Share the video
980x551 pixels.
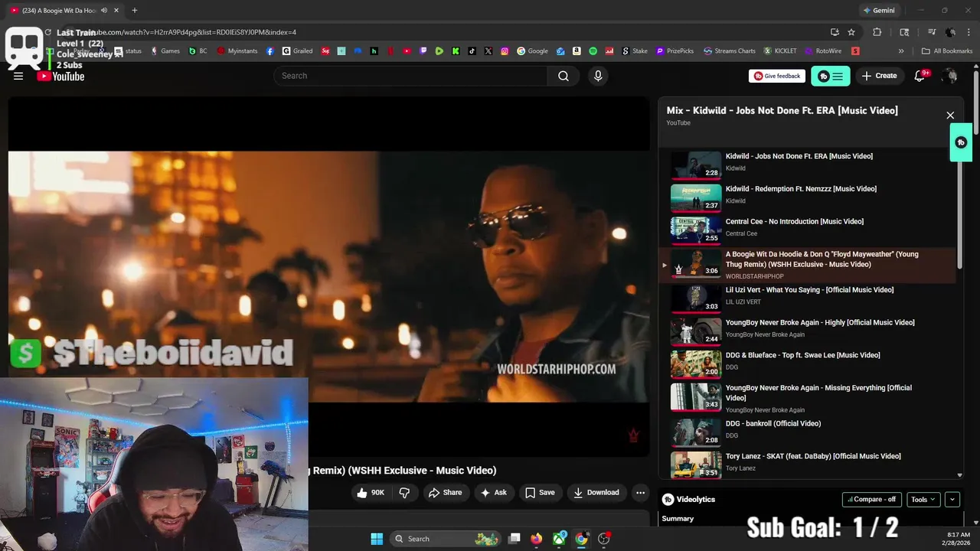(x=445, y=492)
